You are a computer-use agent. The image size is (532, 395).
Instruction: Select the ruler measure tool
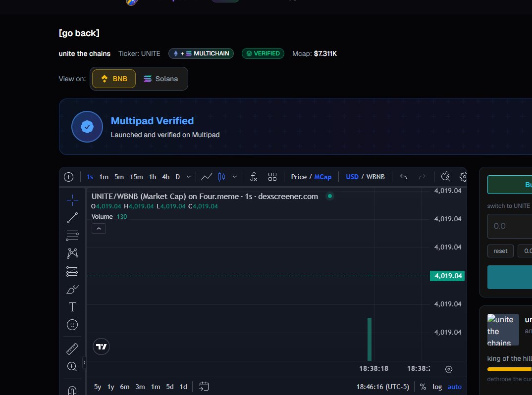tap(72, 348)
